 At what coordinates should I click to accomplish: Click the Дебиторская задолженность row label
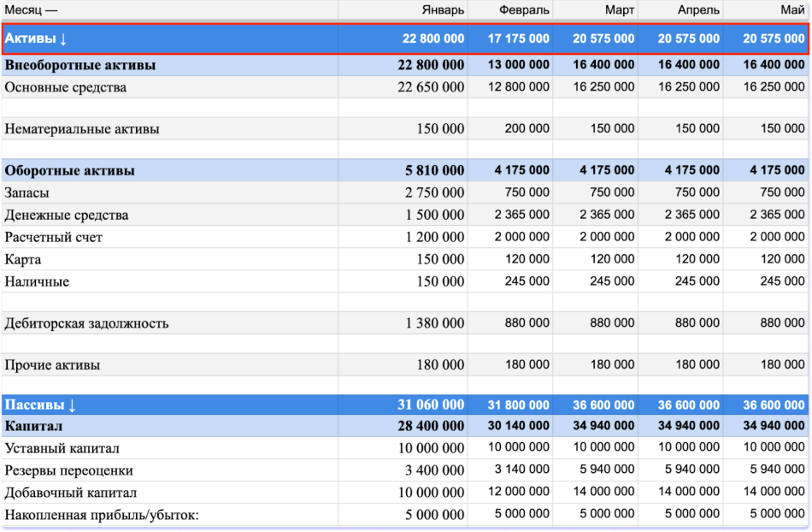click(x=86, y=323)
